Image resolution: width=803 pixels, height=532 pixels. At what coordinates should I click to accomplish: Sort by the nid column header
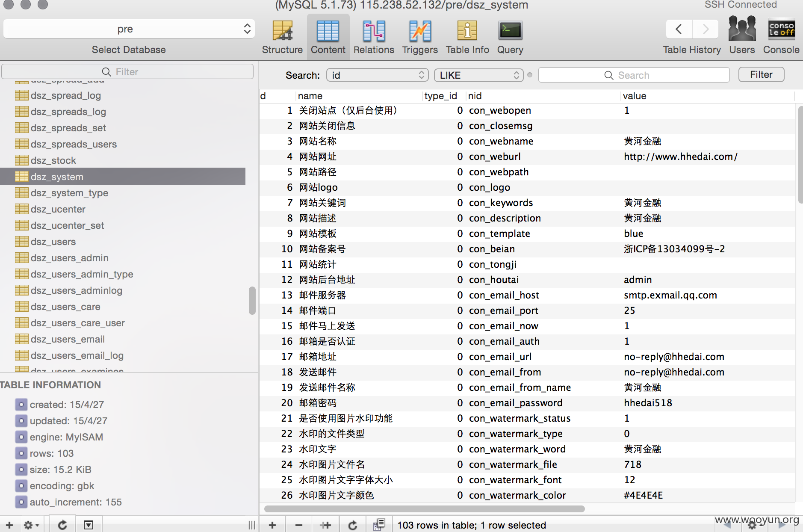pos(543,96)
